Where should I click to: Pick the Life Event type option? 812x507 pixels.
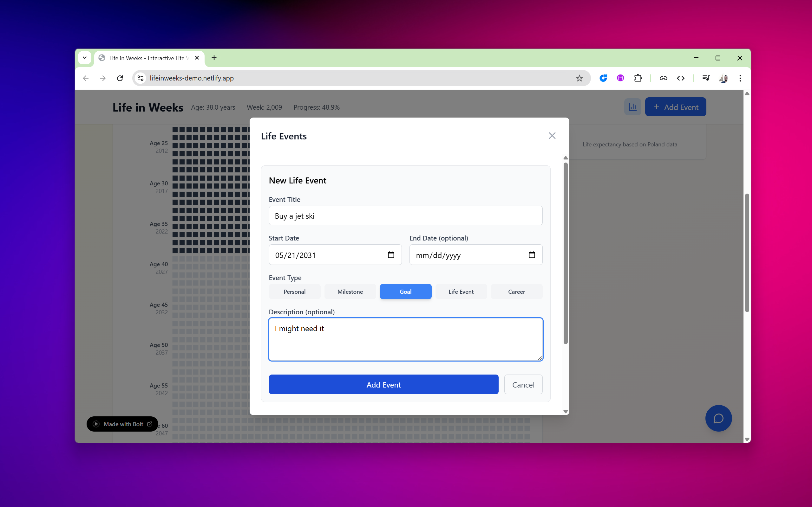click(x=461, y=292)
